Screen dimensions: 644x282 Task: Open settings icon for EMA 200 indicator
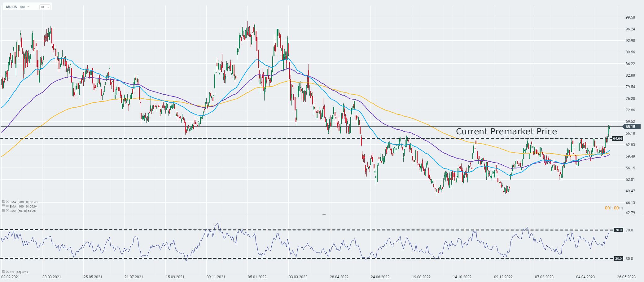(3, 202)
